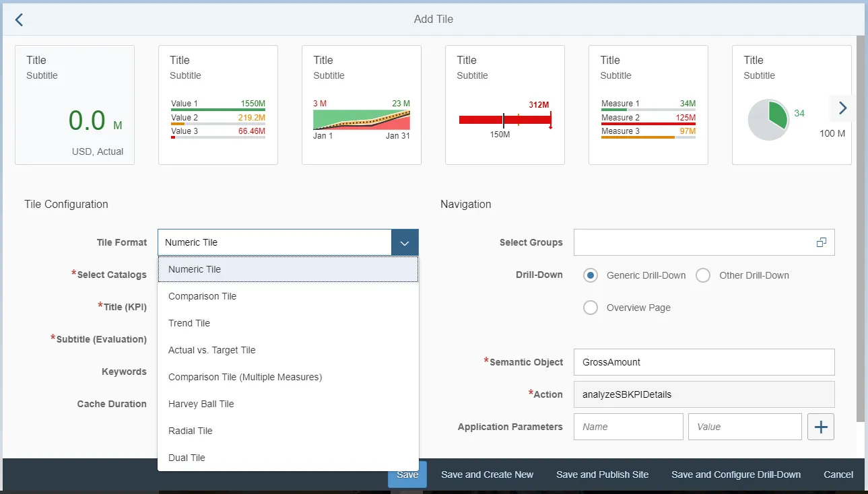Select the Trend Tile preview with area chart
Viewport: 868px width, 494px height.
pos(361,104)
